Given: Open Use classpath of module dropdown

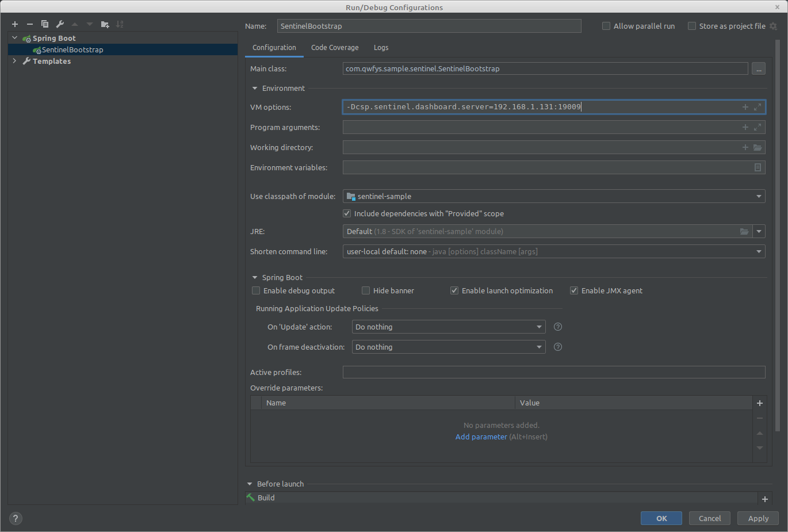Looking at the screenshot, I should 554,196.
